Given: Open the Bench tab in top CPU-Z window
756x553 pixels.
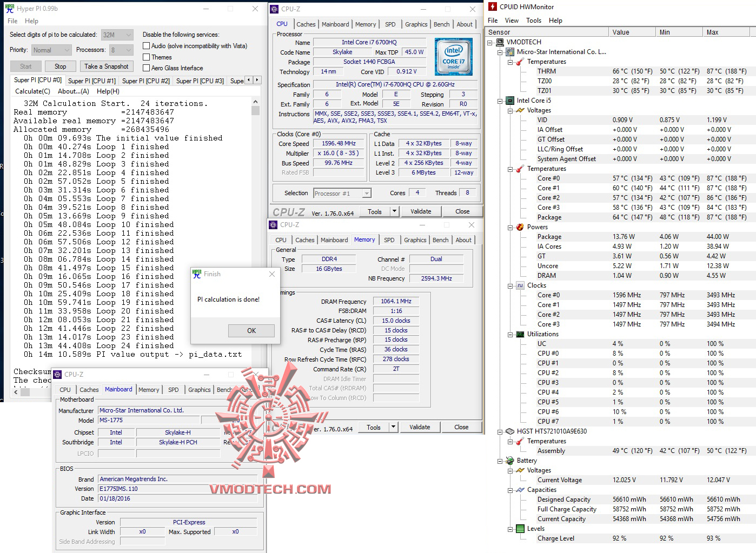Looking at the screenshot, I should [x=442, y=24].
